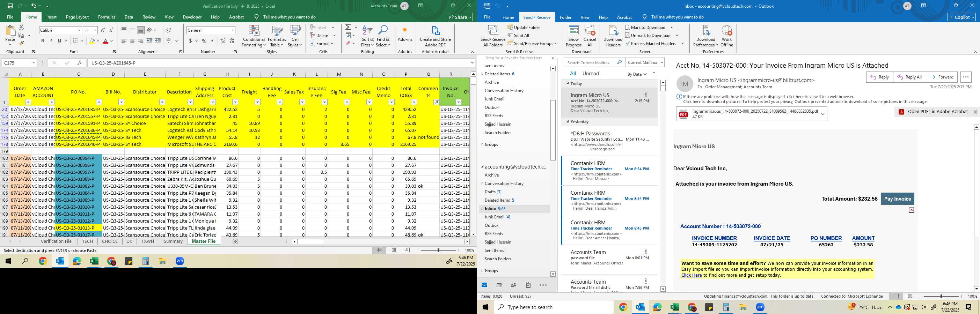Click Update Folder in Outlook ribbon
Screen dimensions: 980x314
tap(524, 27)
